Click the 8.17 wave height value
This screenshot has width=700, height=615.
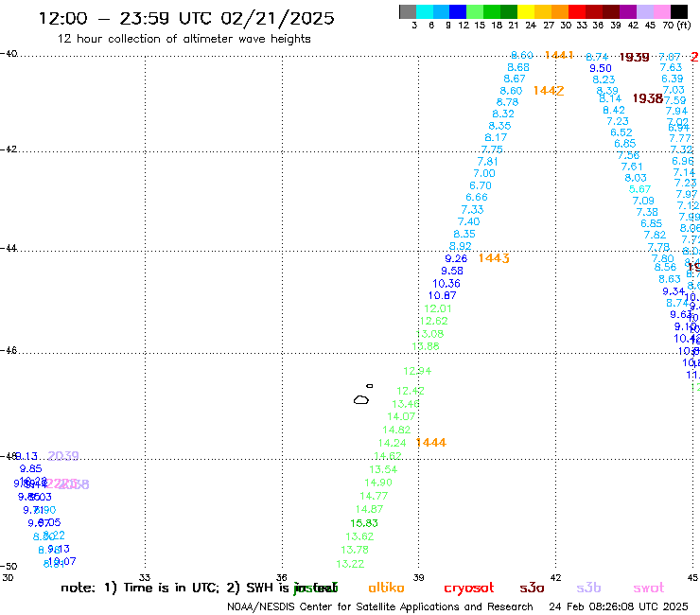tap(496, 137)
